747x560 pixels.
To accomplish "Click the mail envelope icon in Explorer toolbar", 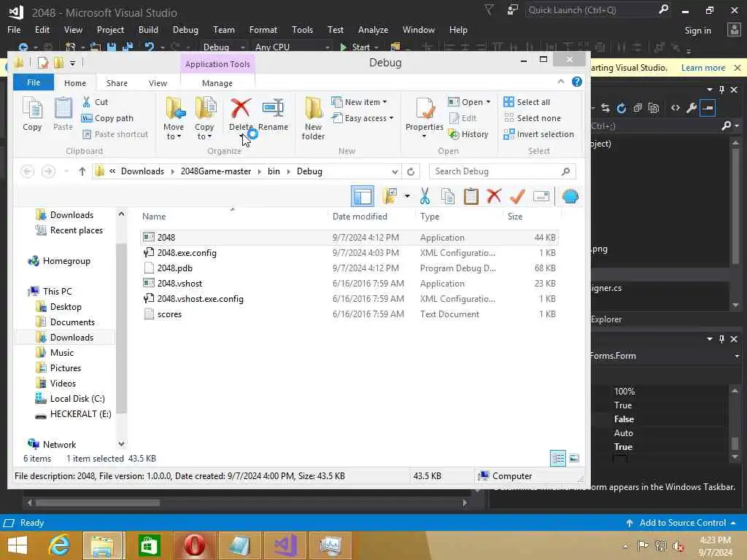I will click(541, 196).
